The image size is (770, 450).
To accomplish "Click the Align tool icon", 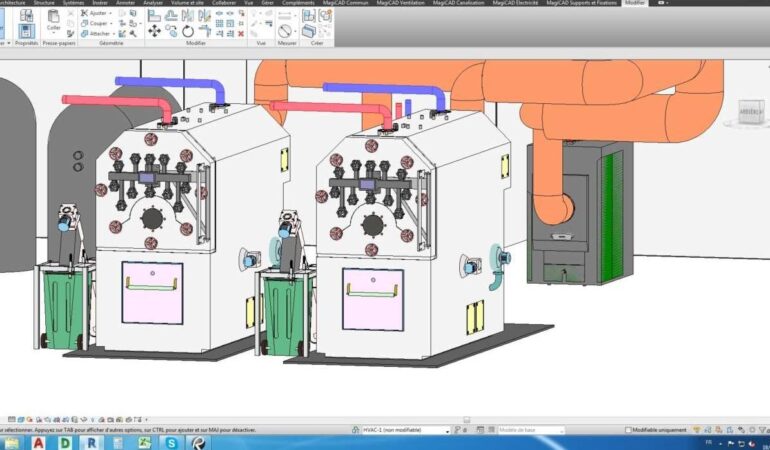I will click(154, 13).
